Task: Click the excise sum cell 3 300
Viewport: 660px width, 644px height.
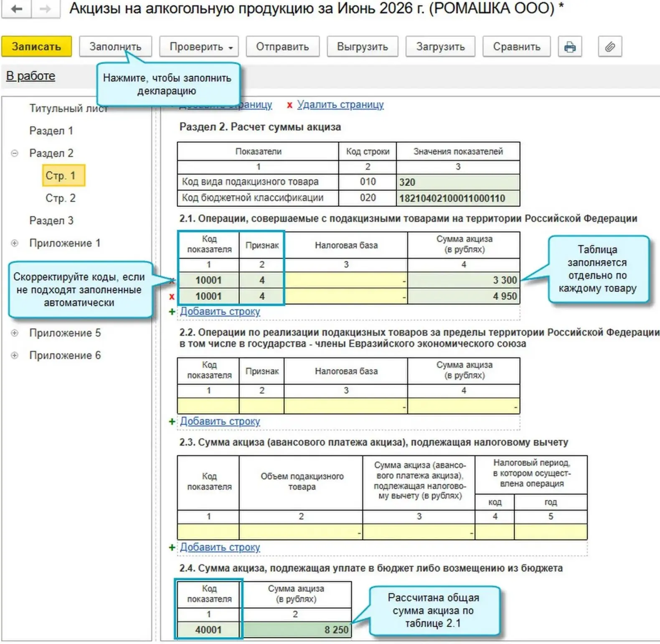Action: (464, 280)
